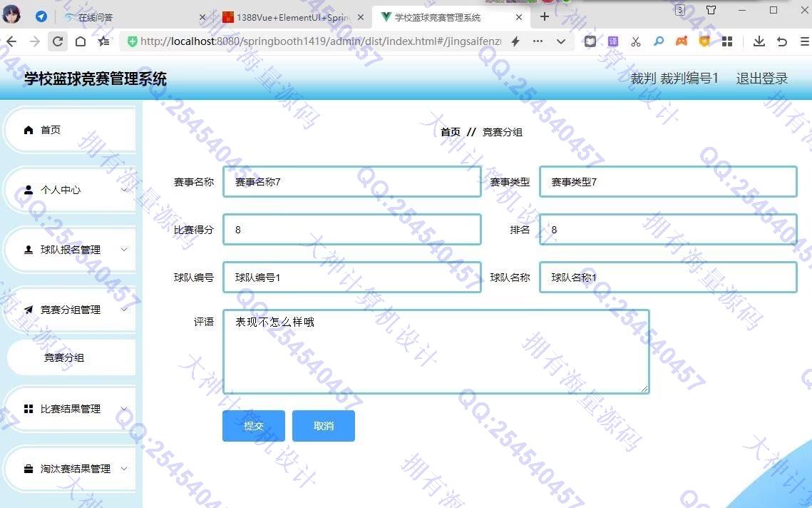The width and height of the screenshot is (812, 508).
Task: Close the 在线问答 tab
Action: [202, 17]
